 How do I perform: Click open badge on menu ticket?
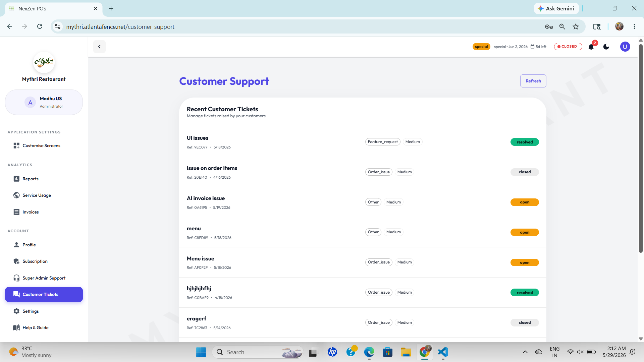(525, 232)
